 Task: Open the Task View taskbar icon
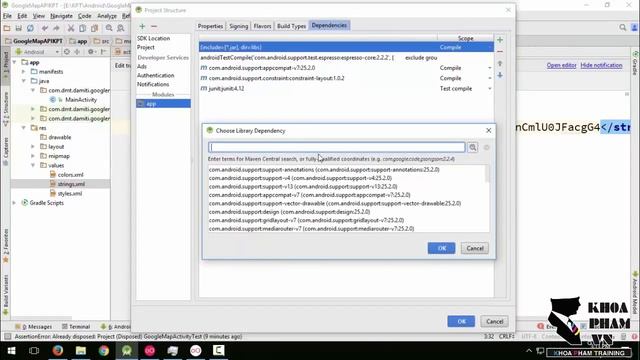(34, 351)
